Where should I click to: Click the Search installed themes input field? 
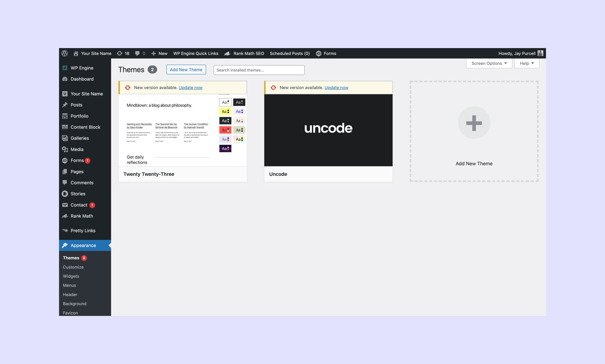259,69
